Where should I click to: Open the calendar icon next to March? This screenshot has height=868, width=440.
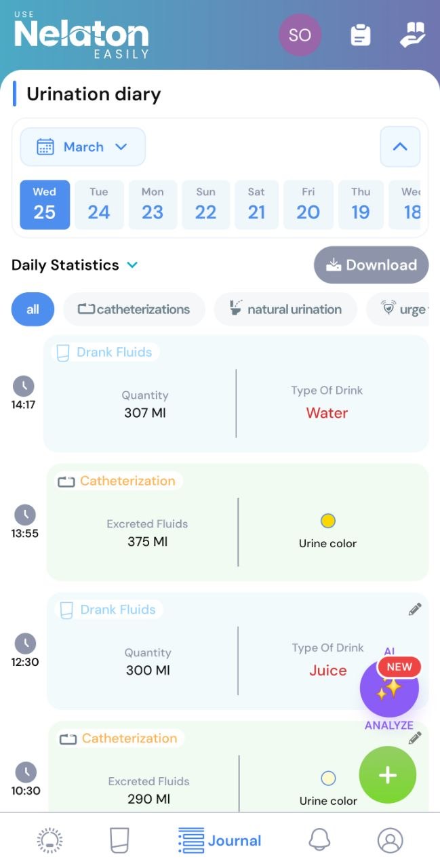(46, 146)
